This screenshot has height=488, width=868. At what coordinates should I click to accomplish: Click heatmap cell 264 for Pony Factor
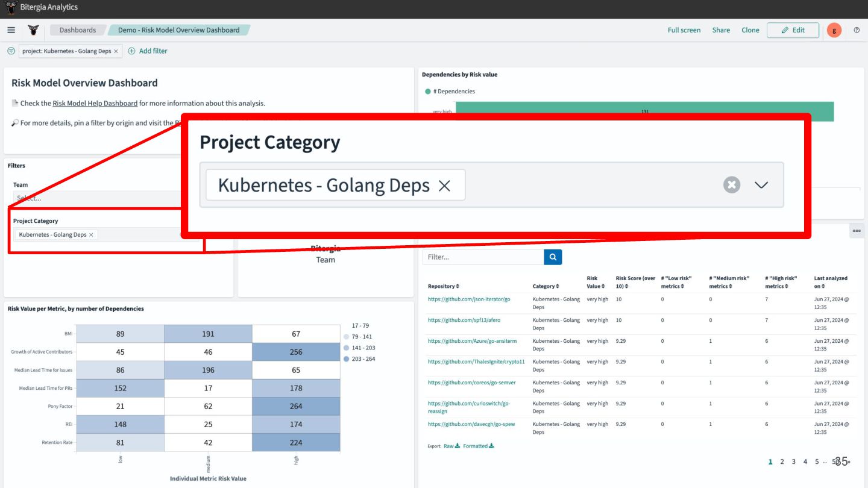point(296,406)
